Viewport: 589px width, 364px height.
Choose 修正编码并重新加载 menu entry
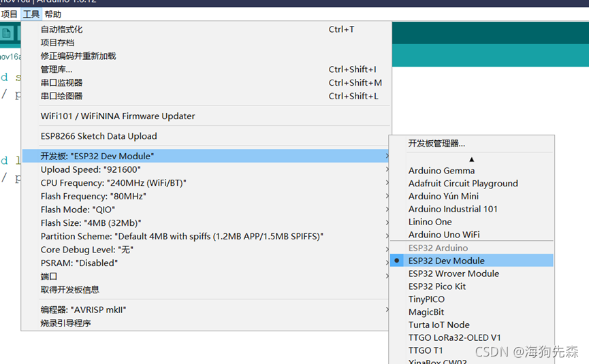point(206,56)
